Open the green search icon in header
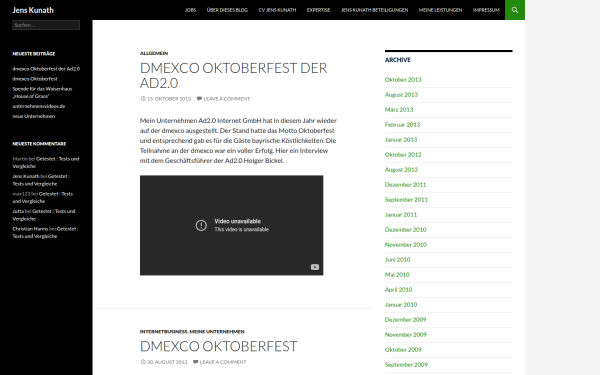 tap(515, 10)
